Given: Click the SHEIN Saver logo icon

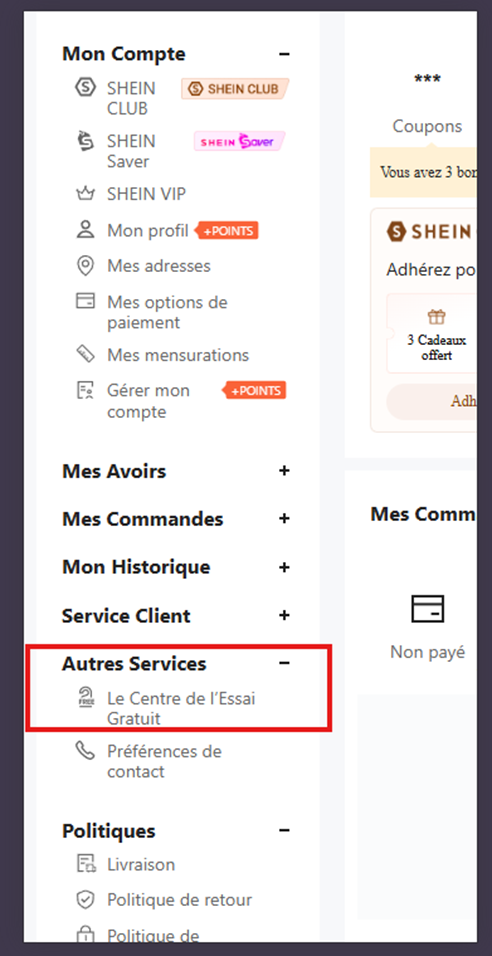Looking at the screenshot, I should pyautogui.click(x=85, y=141).
